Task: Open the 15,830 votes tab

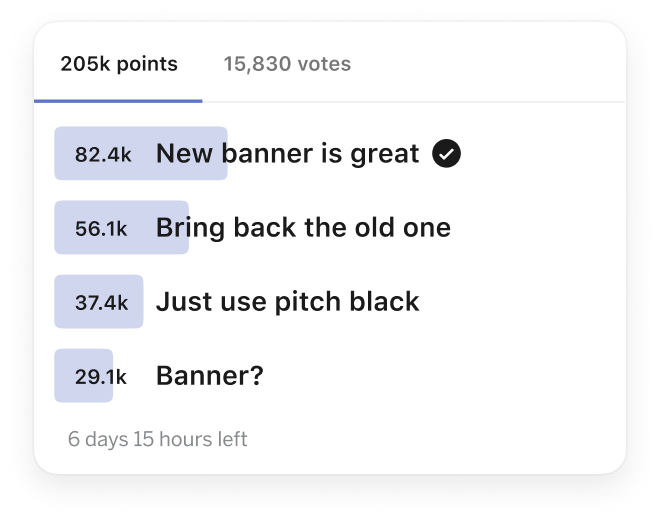Action: point(287,65)
